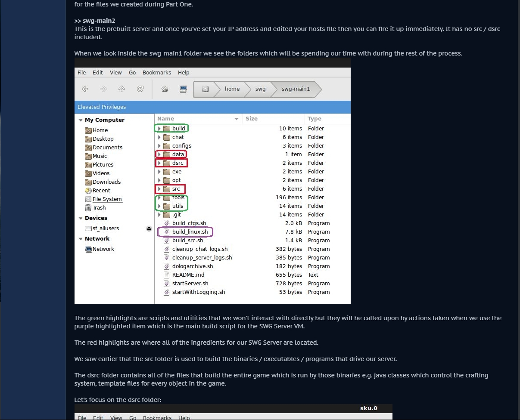Sort files by the Type column
This screenshot has height=420, width=520.
coord(327,119)
